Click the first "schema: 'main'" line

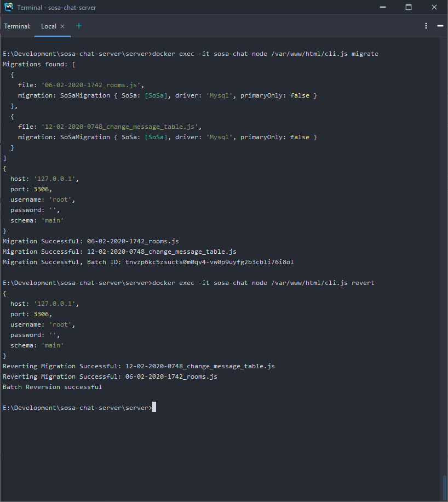[37, 221]
